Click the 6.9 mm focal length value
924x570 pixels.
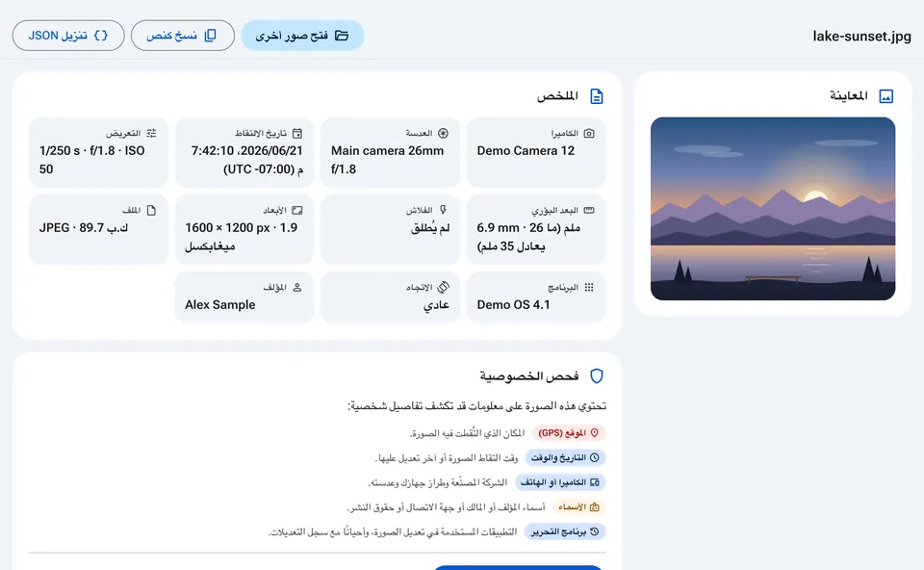528,237
